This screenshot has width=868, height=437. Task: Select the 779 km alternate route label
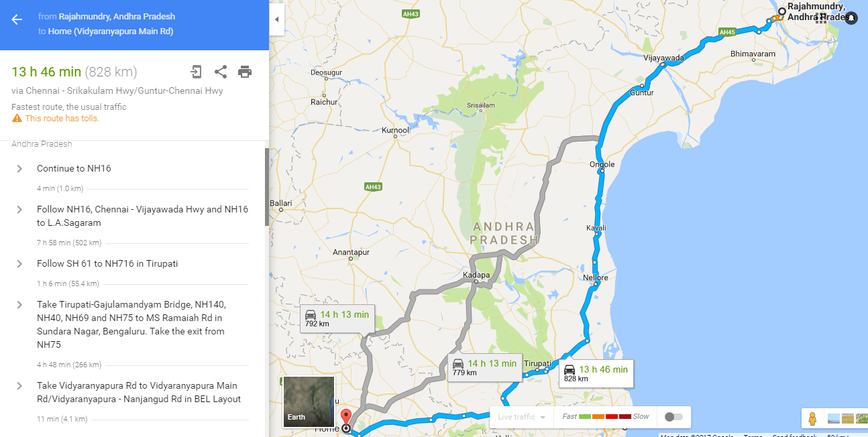pos(485,367)
